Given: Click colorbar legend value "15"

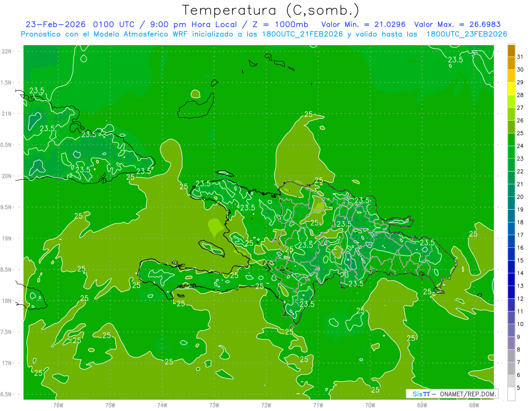Looking at the screenshot, I should pyautogui.click(x=520, y=260).
